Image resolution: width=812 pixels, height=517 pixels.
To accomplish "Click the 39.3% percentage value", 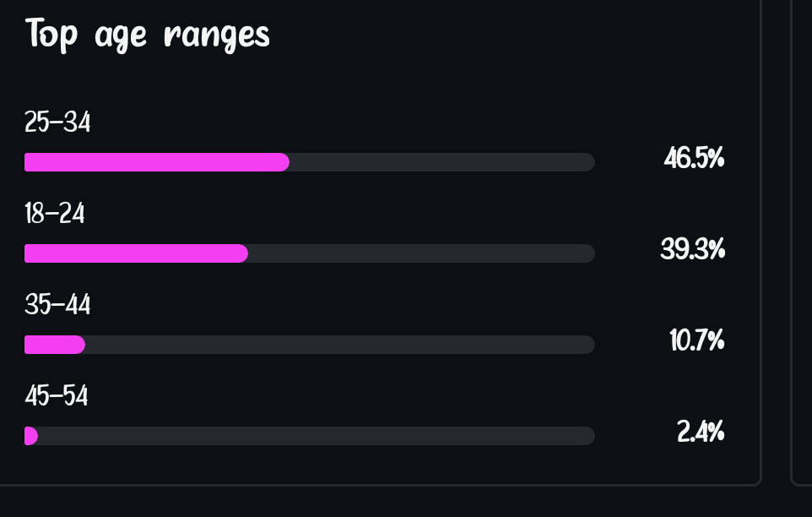I will tap(692, 250).
